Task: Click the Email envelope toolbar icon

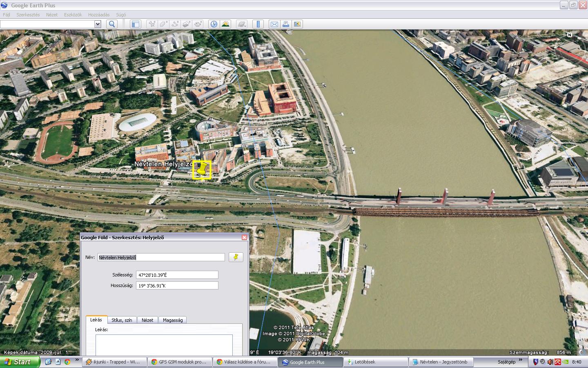Action: click(274, 24)
